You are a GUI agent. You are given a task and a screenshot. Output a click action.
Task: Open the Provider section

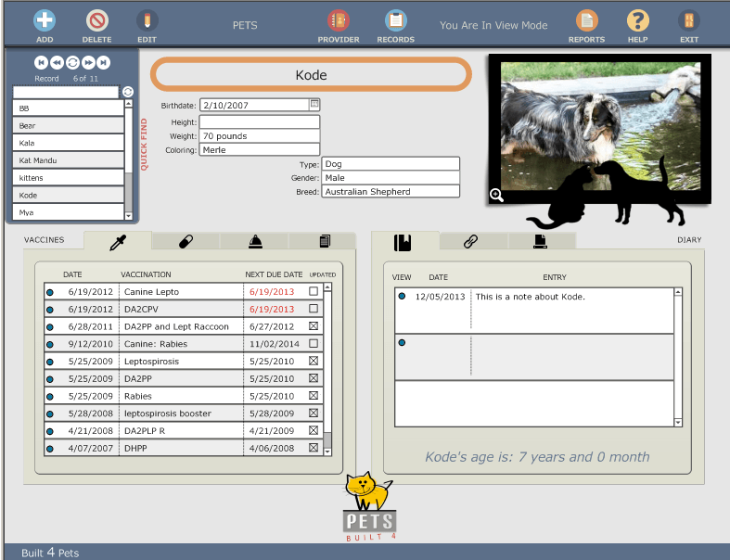click(x=339, y=20)
